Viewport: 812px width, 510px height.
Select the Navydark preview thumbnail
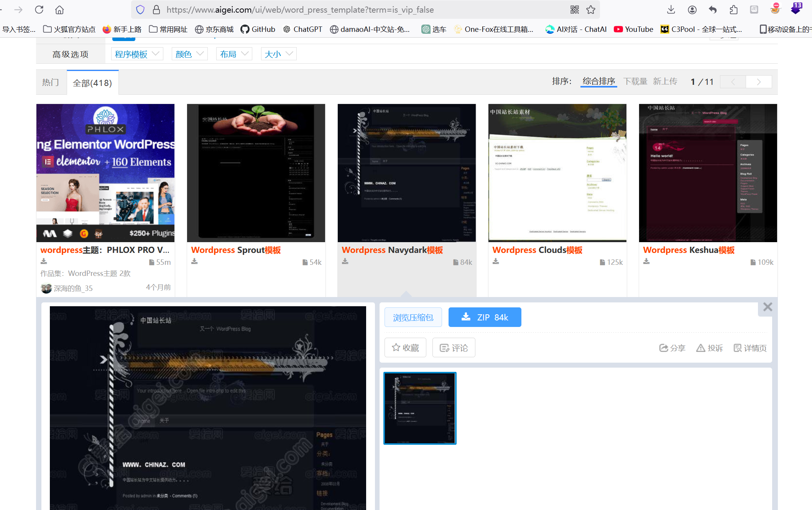tap(420, 408)
